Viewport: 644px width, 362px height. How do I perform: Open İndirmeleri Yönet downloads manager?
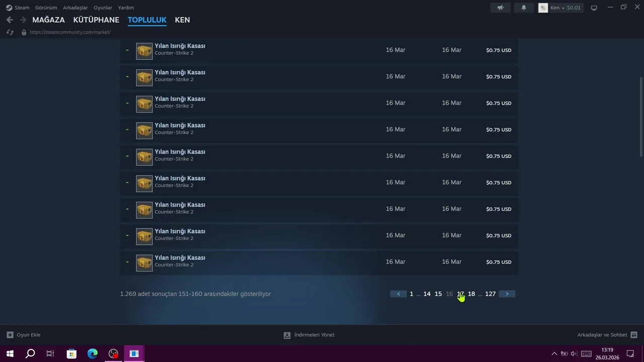coord(314,335)
